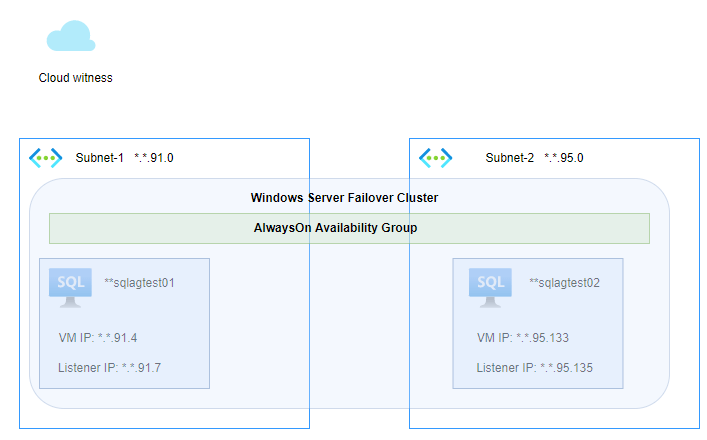Viewport: 707px width, 440px height.
Task: Click the Cloud witness cloud icon
Action: coord(71,37)
